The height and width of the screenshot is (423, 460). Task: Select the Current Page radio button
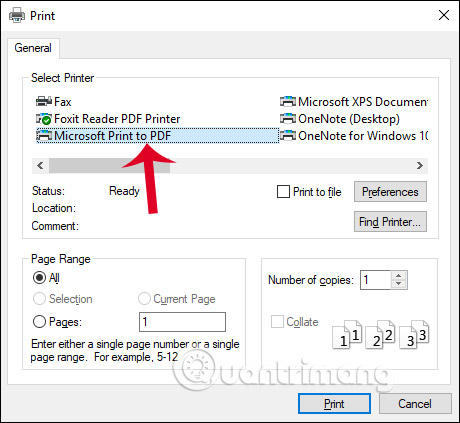click(x=144, y=299)
